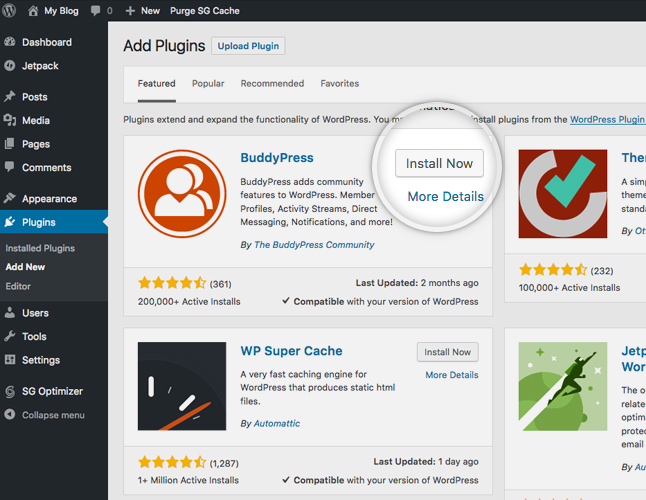Open Installed Plugins submenu item
The height and width of the screenshot is (500, 646).
(40, 248)
